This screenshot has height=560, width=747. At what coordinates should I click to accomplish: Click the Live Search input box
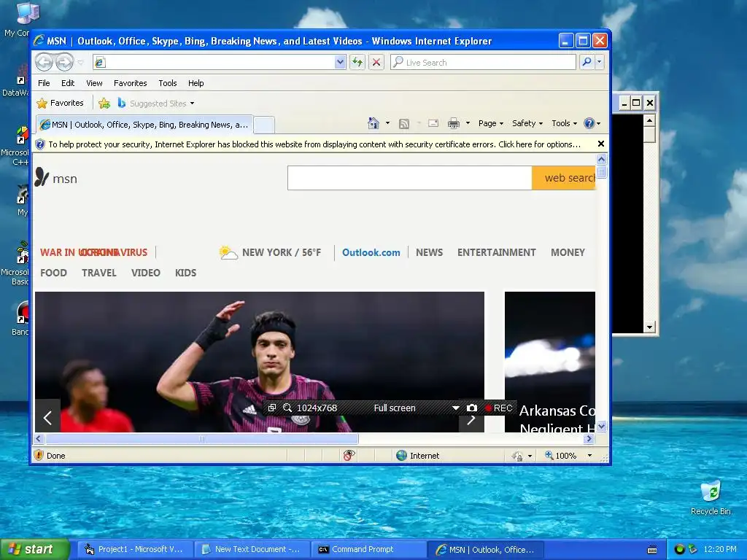483,62
